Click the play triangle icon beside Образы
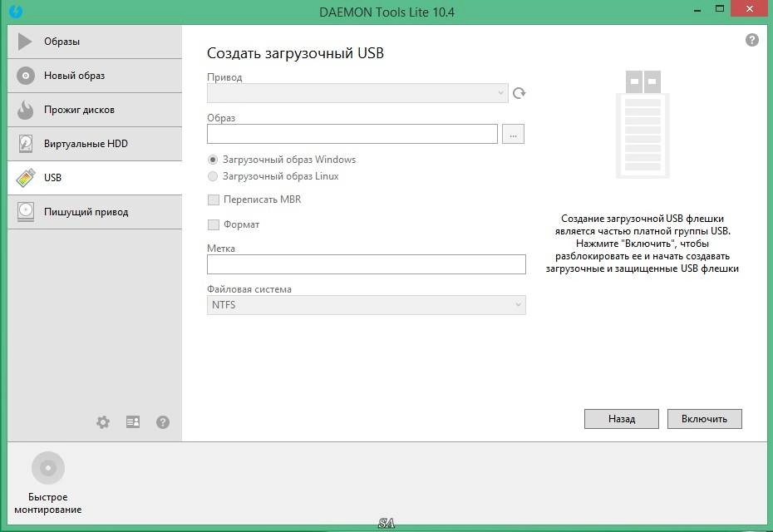Viewport: 773px width, 532px height. (25, 42)
